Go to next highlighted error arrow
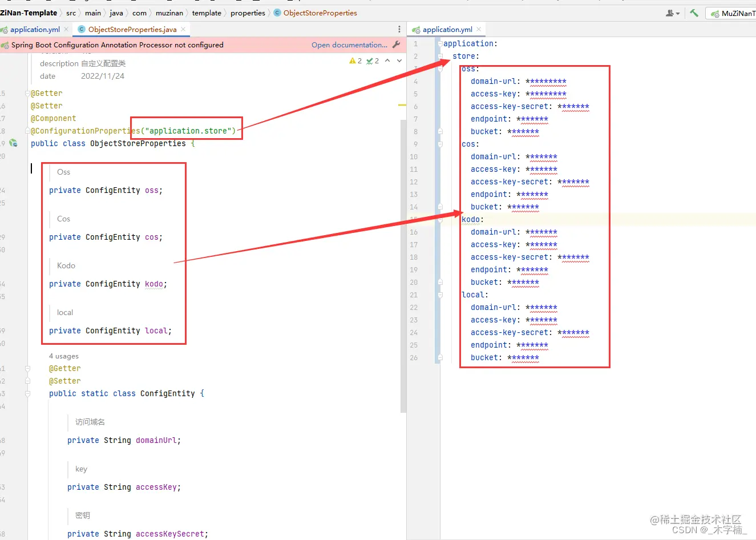The height and width of the screenshot is (540, 756). 399,61
